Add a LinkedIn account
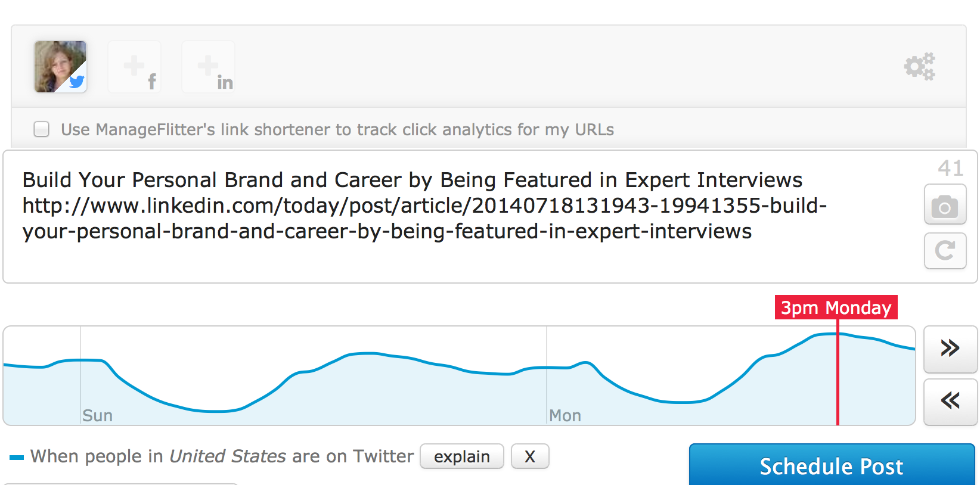The image size is (980, 485). pyautogui.click(x=208, y=66)
